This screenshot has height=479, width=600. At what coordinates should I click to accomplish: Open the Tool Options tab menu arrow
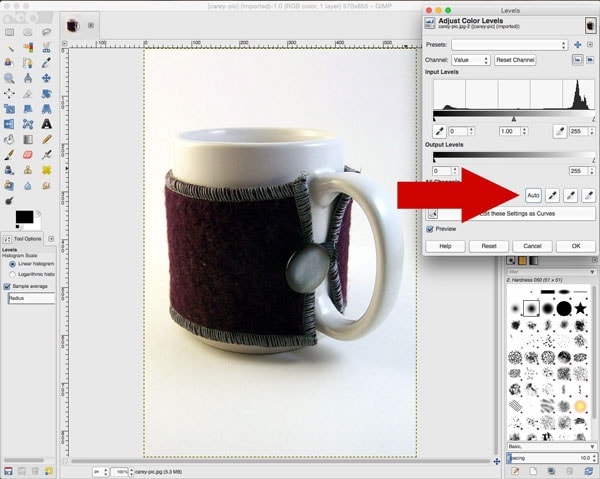51,239
